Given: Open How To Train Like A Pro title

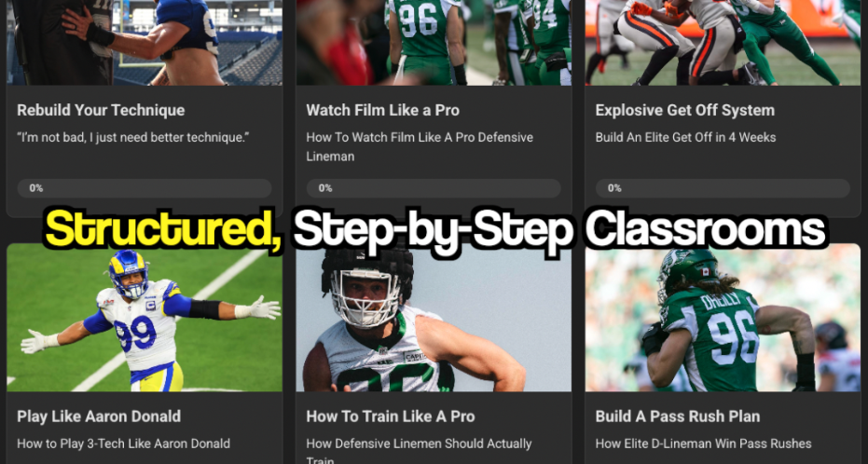Looking at the screenshot, I should (391, 416).
